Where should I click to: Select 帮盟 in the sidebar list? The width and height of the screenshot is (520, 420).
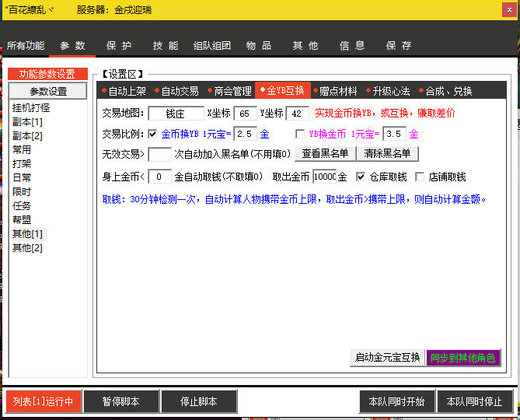tap(22, 219)
